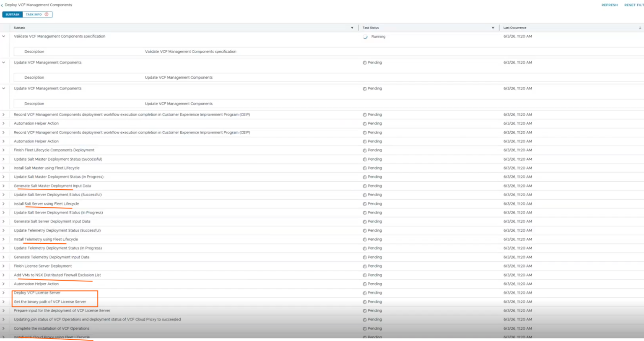644x341 pixels.
Task: Click Pending icon for Deploy VCF License Server
Action: click(x=365, y=293)
